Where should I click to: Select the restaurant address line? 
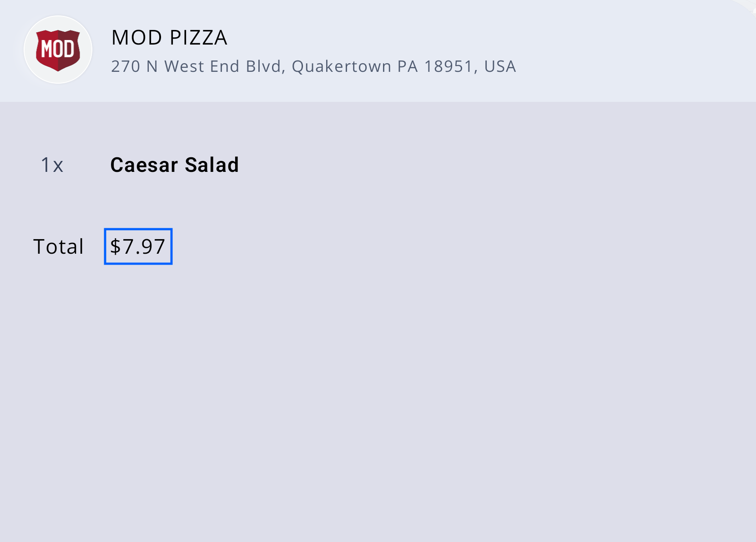pyautogui.click(x=313, y=66)
